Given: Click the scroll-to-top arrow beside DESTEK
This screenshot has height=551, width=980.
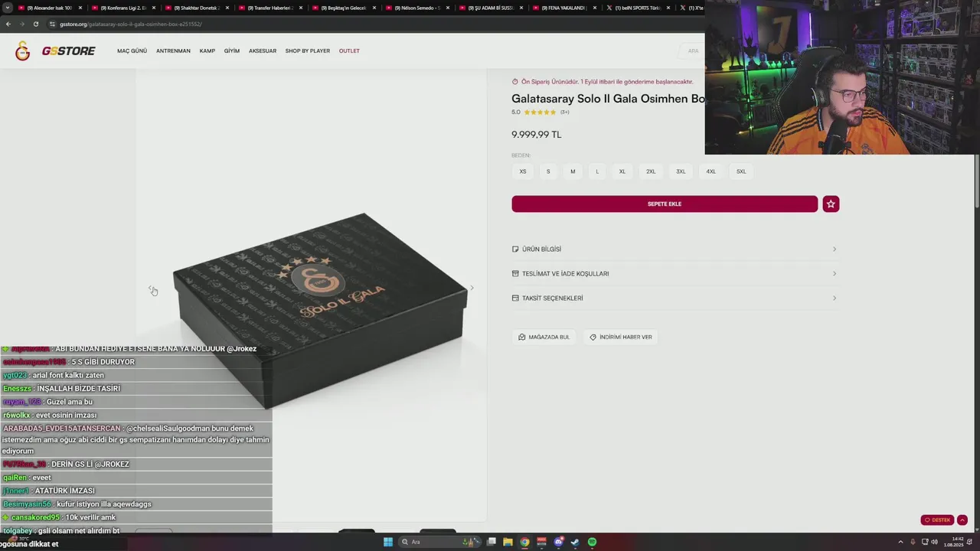Looking at the screenshot, I should click(962, 520).
